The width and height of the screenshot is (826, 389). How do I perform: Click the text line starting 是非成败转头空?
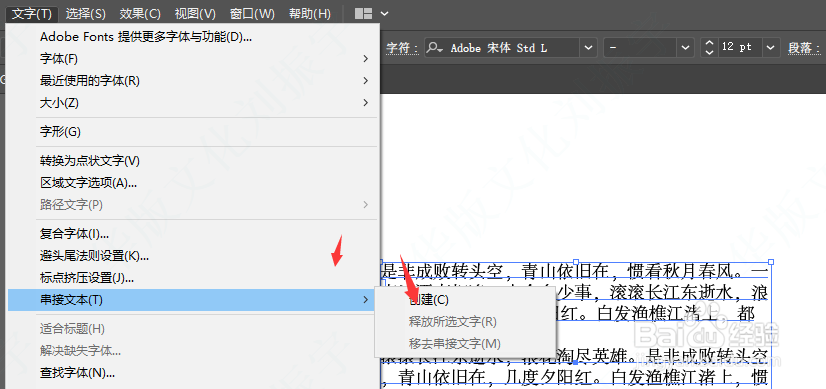click(574, 272)
